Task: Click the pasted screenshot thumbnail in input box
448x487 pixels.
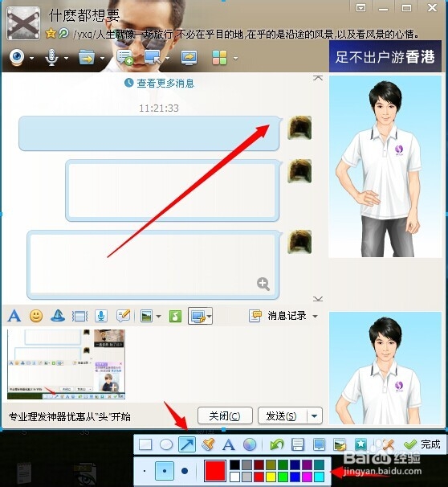Action: coord(66,364)
